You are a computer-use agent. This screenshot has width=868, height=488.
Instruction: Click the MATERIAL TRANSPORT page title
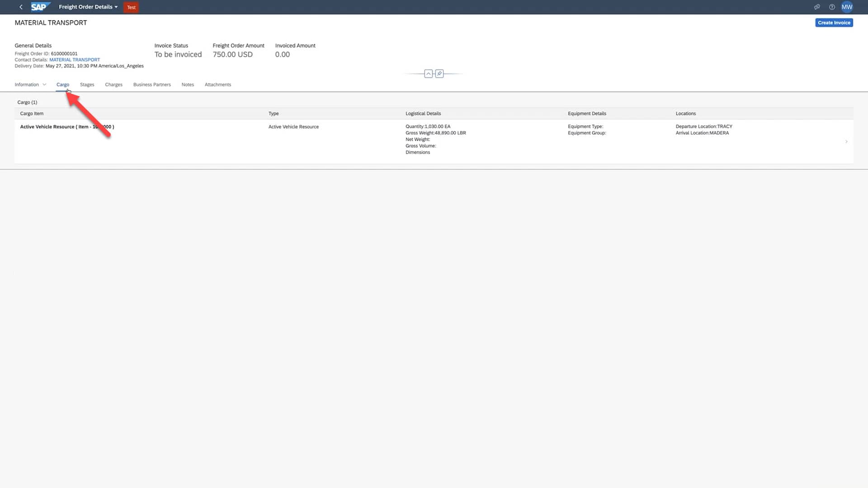pos(51,23)
